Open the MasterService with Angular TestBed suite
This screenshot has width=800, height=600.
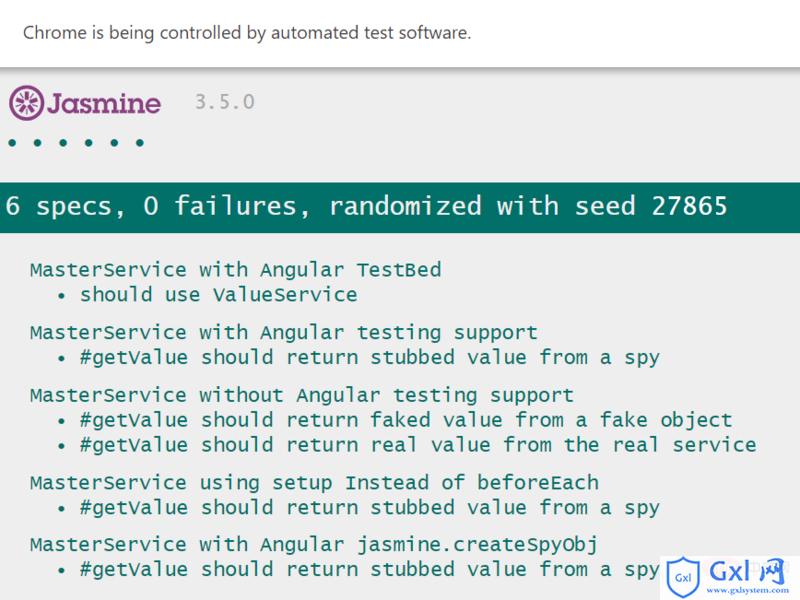(x=235, y=270)
